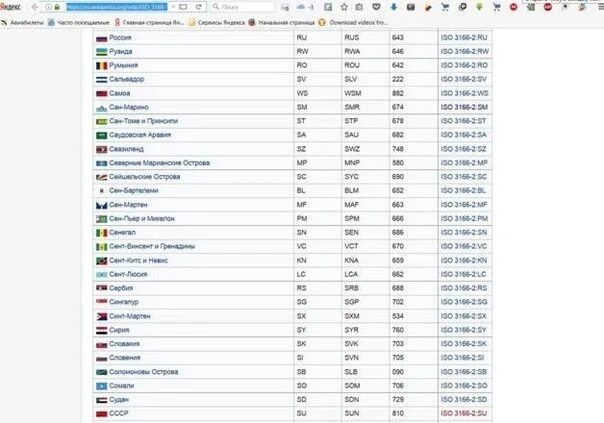Click the Сейшельские Острова flag icon
Screen dimensions: 604x423
(x=101, y=177)
